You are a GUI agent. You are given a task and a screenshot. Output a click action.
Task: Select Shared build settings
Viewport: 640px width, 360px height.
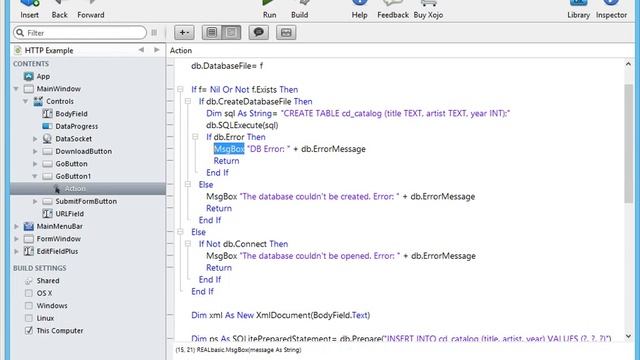(48, 281)
